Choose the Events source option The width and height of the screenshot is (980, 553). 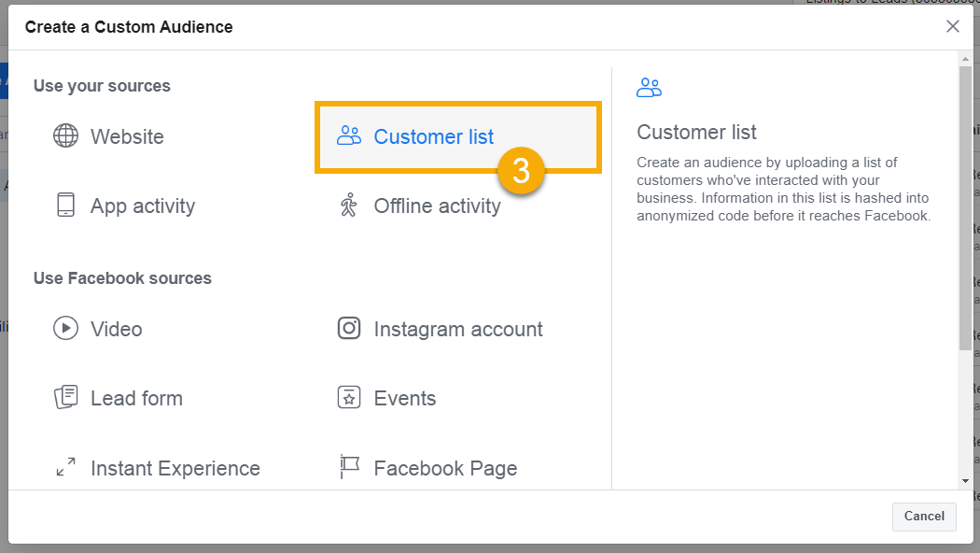(405, 399)
